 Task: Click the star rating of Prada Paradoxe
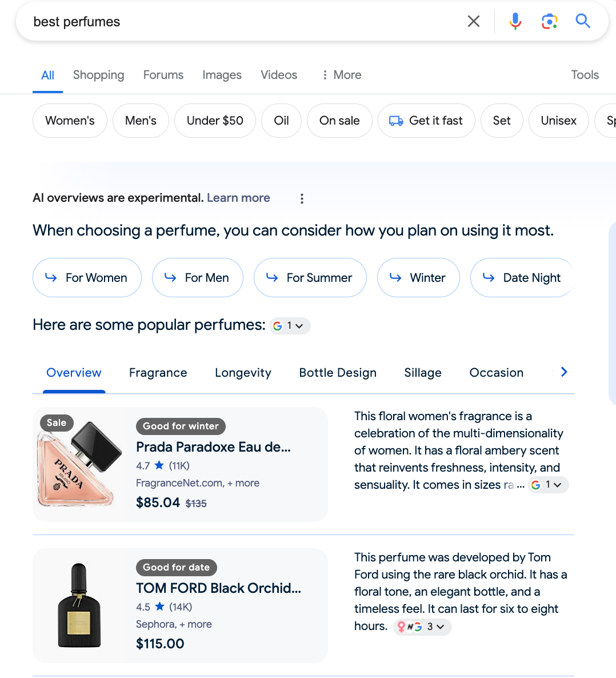click(x=159, y=465)
